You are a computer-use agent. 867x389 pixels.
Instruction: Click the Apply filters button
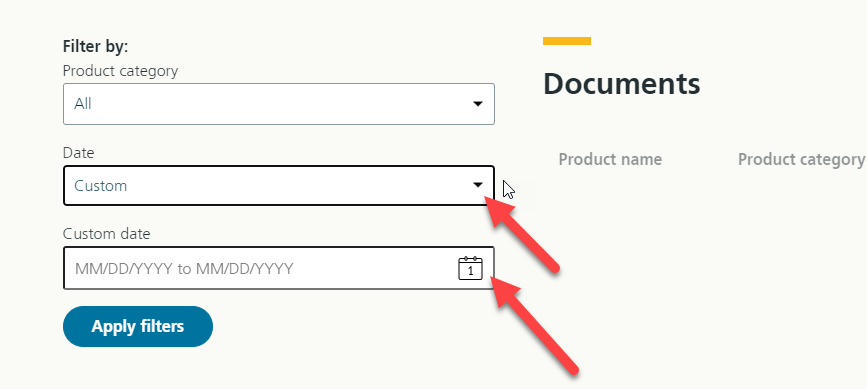coord(138,327)
